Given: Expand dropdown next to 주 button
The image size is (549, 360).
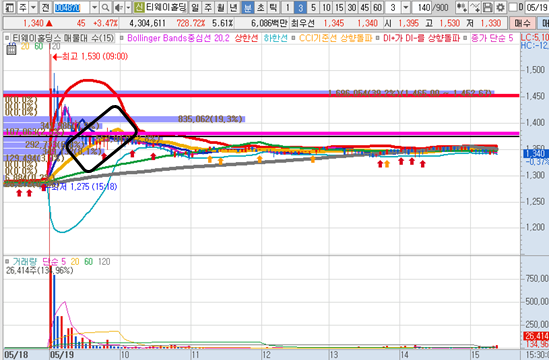Looking at the screenshot, I should 33,7.
